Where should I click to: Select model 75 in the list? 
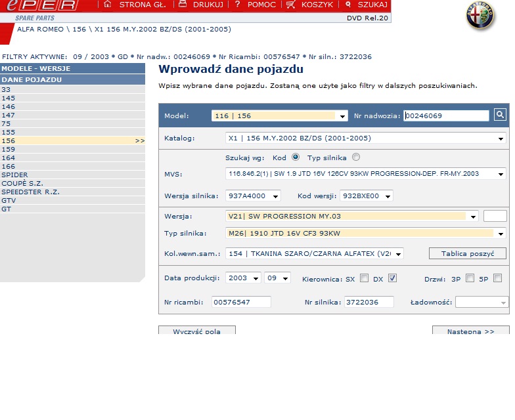(72, 123)
